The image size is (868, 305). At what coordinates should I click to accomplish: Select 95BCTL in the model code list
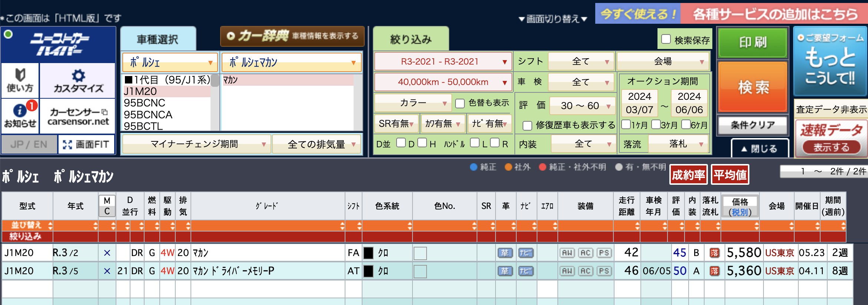167,126
